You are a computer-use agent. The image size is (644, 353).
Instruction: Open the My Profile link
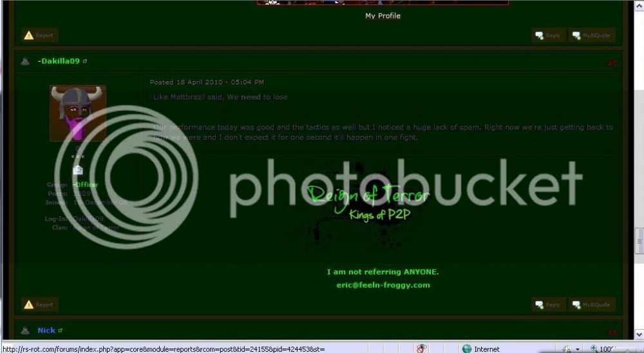tap(383, 15)
